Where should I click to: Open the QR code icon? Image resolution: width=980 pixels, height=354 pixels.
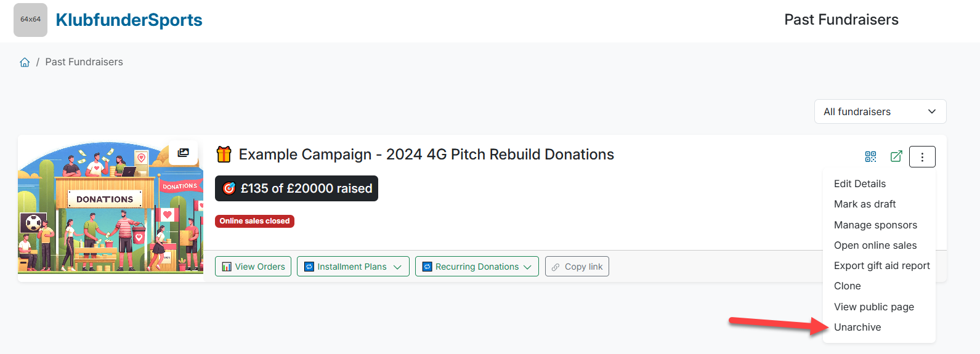(x=870, y=156)
